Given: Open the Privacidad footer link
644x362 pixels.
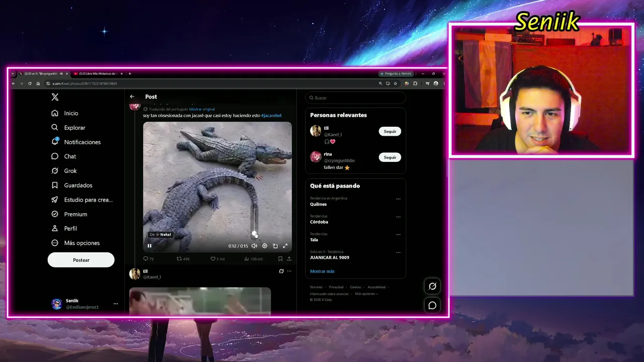Looking at the screenshot, I should (336, 287).
